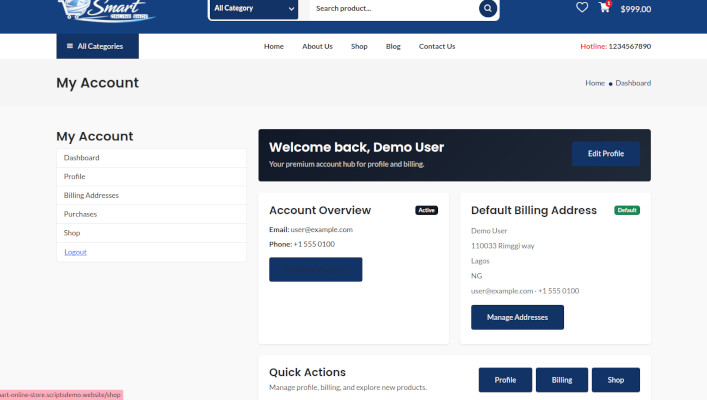The height and width of the screenshot is (400, 707).
Task: Click the Quick Actions heading
Action: tap(307, 372)
